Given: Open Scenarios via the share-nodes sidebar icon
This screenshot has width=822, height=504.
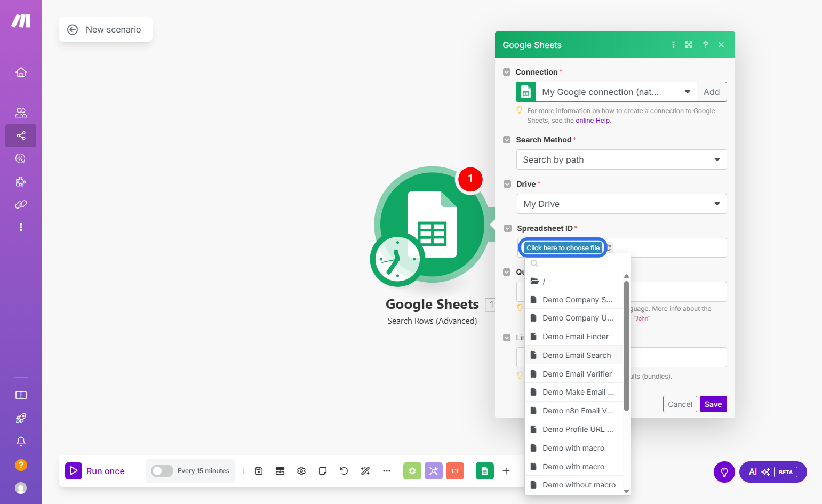Looking at the screenshot, I should pyautogui.click(x=21, y=135).
